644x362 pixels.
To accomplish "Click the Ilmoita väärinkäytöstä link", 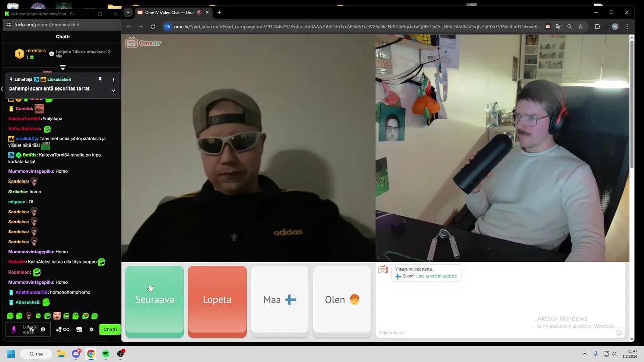I will pyautogui.click(x=436, y=276).
